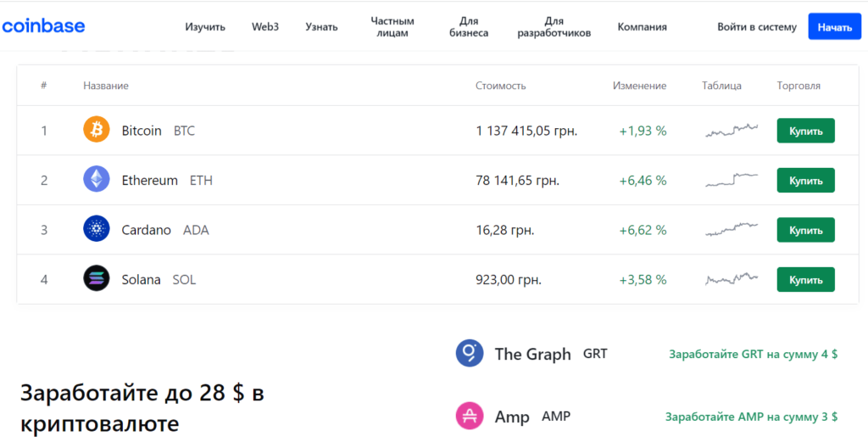Click the Торговля column header
Screen dimensions: 868x442
[798, 86]
